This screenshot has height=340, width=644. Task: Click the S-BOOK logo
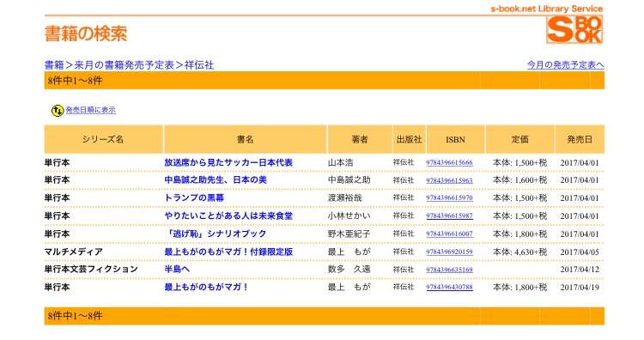coord(574,29)
